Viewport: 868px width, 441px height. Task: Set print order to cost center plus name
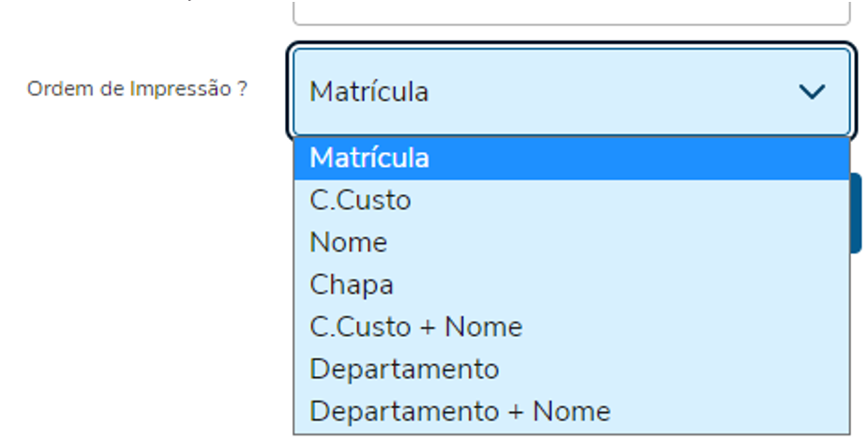click(416, 327)
